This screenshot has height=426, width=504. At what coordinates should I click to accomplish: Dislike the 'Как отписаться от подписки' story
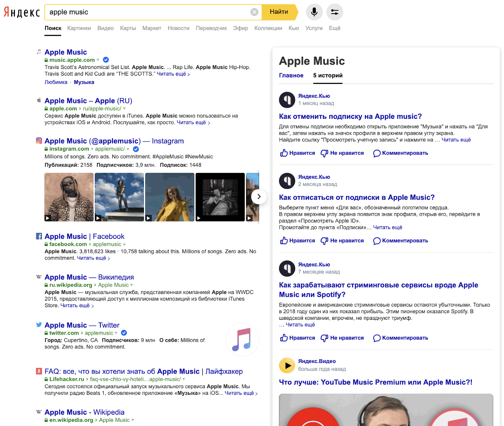coord(342,241)
